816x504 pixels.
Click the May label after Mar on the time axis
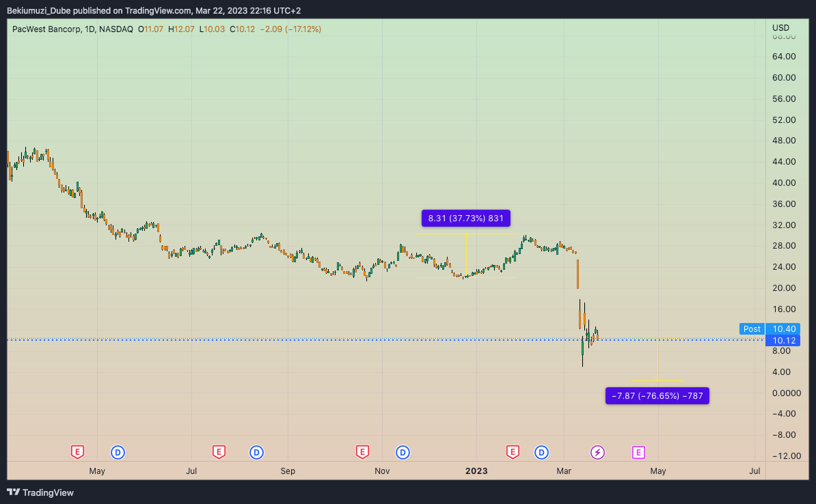pos(658,471)
